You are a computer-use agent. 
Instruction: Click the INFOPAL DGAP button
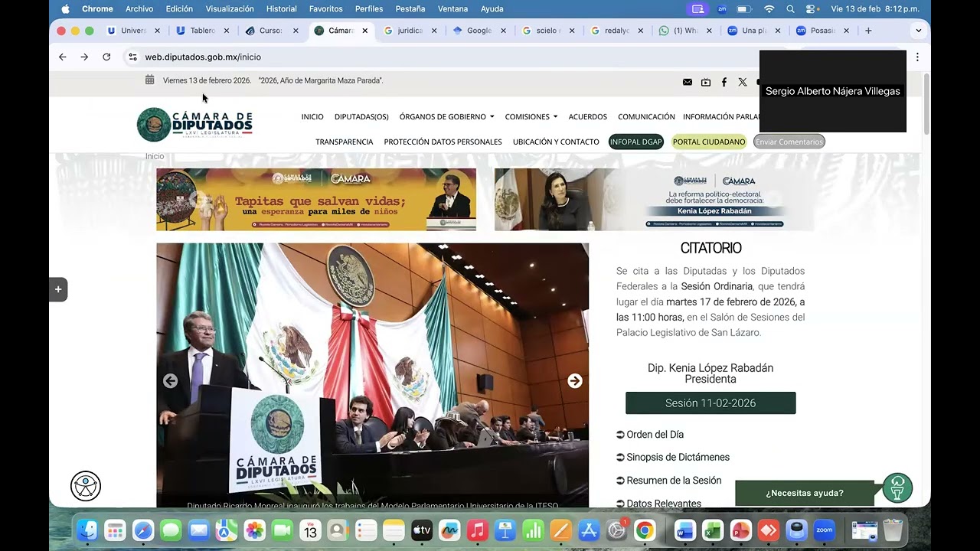coord(635,142)
